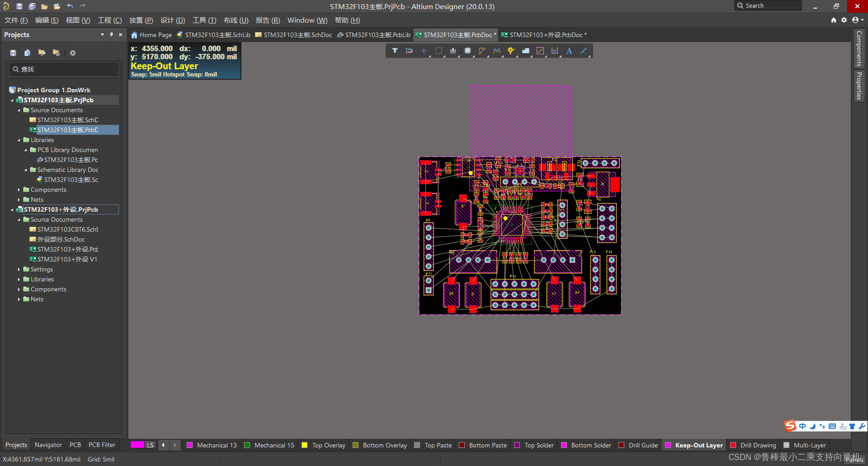Undo the last action

tap(70, 6)
